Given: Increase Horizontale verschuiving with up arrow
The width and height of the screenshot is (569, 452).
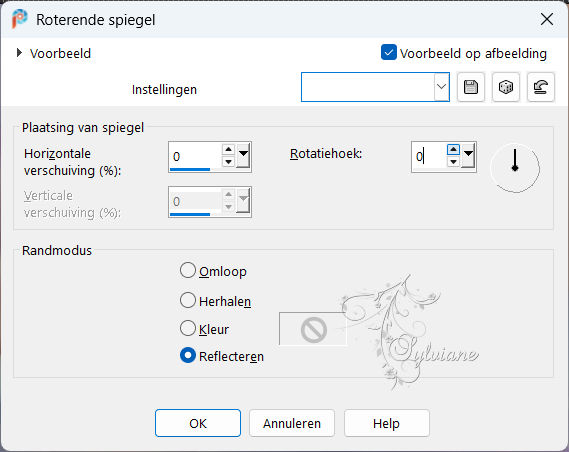Looking at the screenshot, I should coord(228,149).
